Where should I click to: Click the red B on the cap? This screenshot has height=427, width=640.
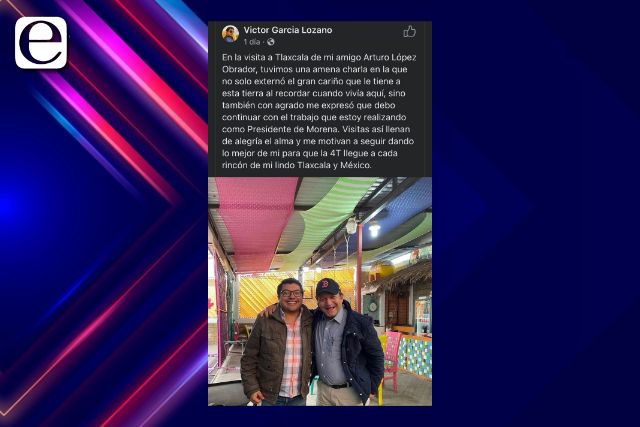pos(325,283)
